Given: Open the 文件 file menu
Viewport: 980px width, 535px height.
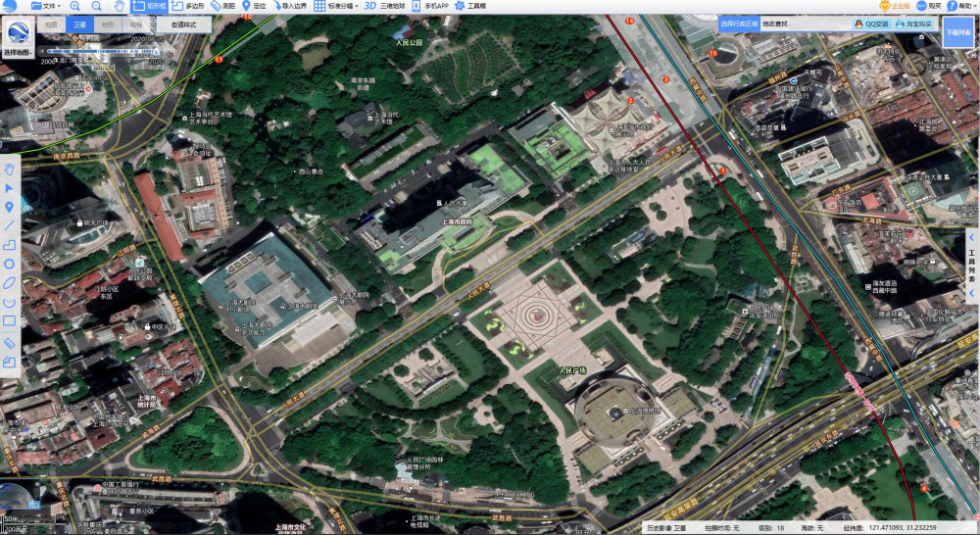Looking at the screenshot, I should pos(46,6).
